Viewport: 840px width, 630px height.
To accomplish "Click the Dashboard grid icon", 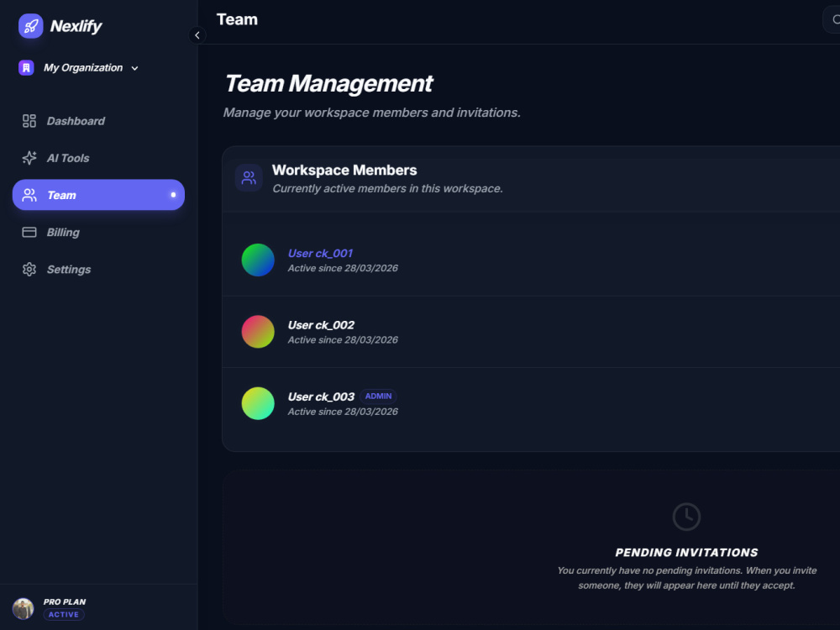I will pos(29,121).
